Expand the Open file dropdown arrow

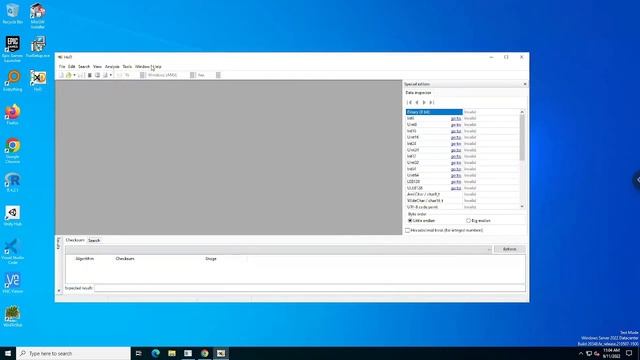click(x=74, y=75)
